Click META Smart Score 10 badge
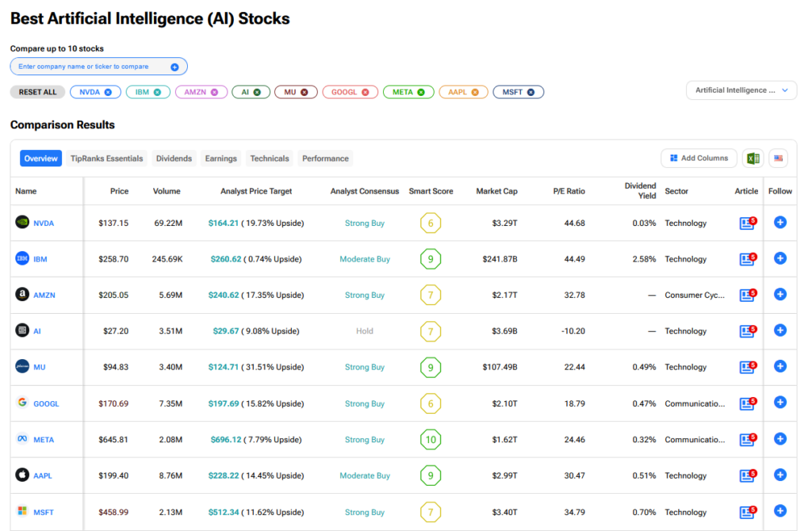This screenshot has width=812, height=531. coord(431,439)
